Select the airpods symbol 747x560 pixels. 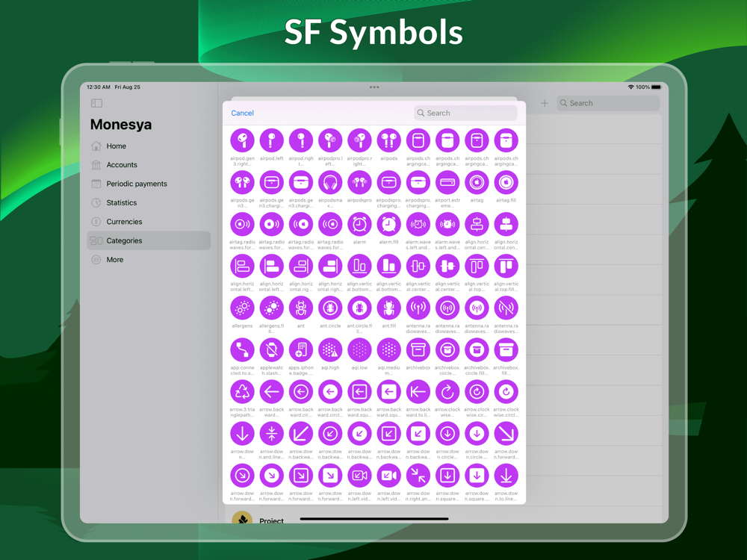(x=388, y=140)
